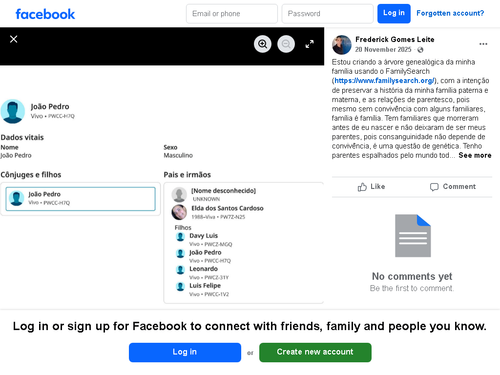Click the globe public audience icon
Screen dimensions: 500x375
point(420,50)
